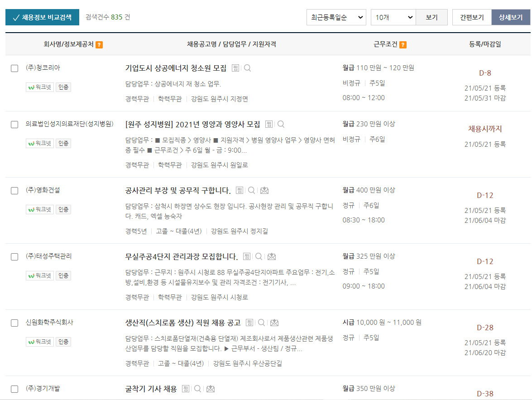The height and width of the screenshot is (400, 532).
Task: Open 생산직(스치로폼 생산) 직원 채용 공고
Action: pyautogui.click(x=183, y=323)
